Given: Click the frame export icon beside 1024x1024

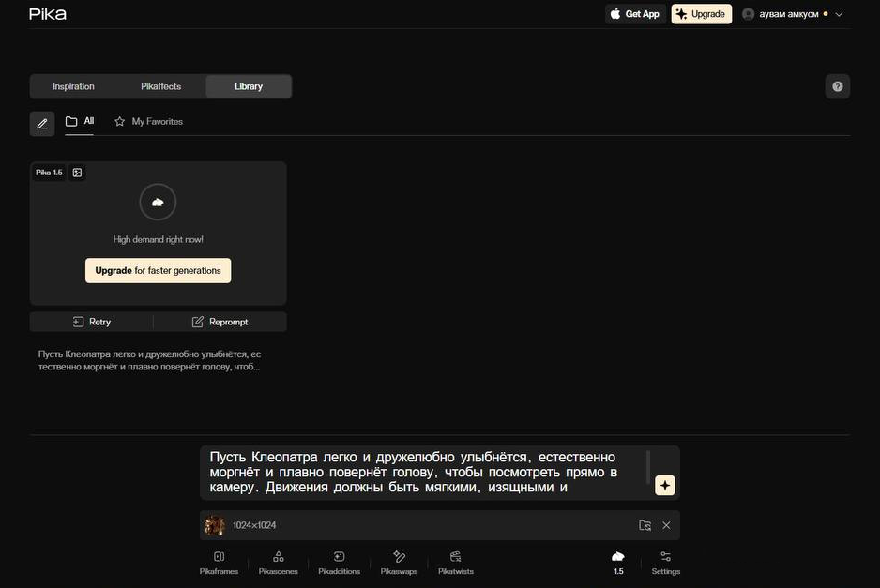Looking at the screenshot, I should point(643,525).
